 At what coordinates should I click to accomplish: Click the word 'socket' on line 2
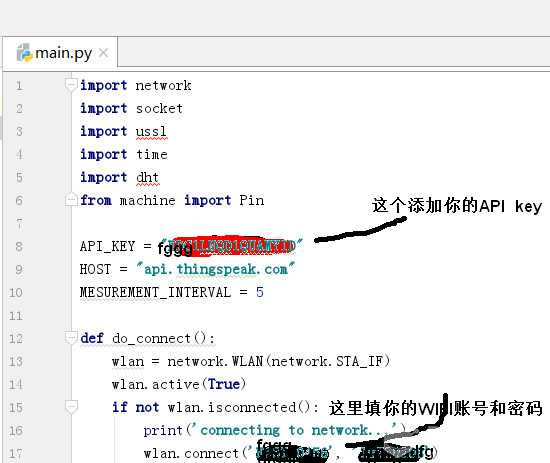point(159,108)
